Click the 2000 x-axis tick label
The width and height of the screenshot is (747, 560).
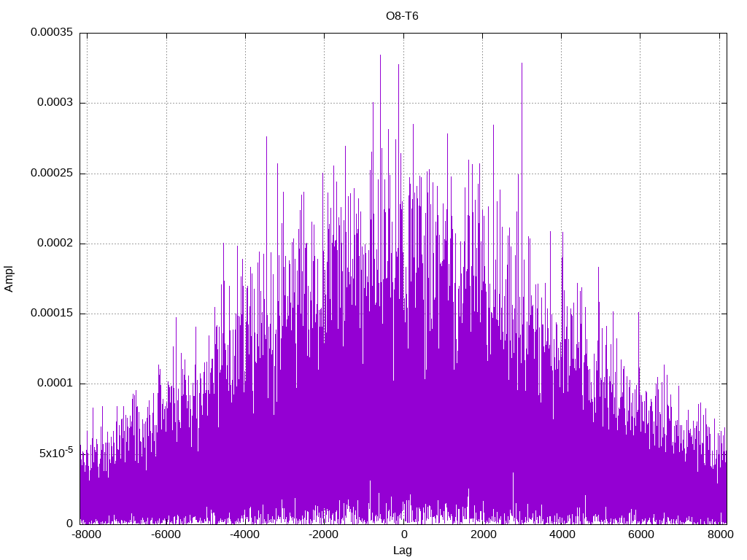(x=484, y=534)
